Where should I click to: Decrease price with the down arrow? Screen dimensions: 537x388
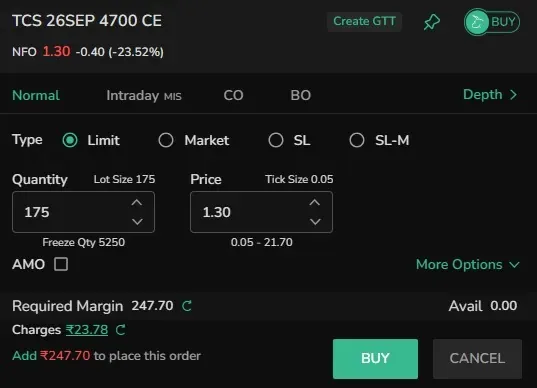point(315,222)
